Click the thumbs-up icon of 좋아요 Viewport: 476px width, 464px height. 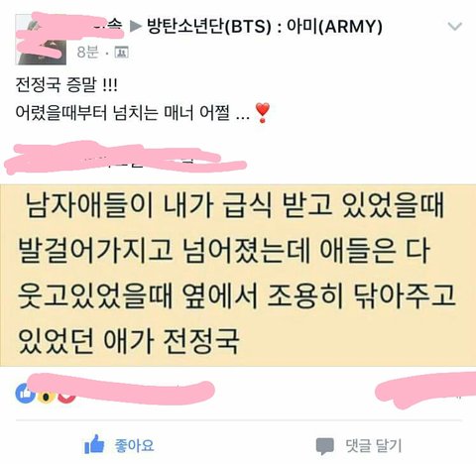pos(94,444)
